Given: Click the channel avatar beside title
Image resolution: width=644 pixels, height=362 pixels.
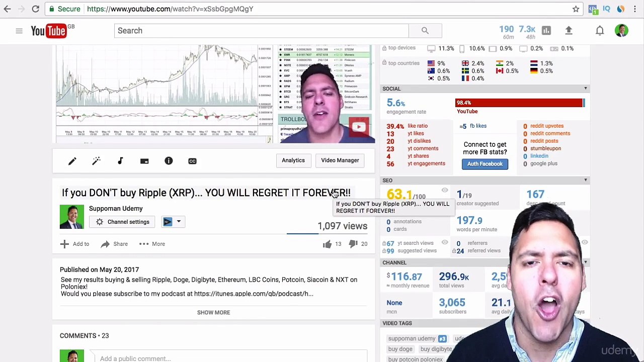Looking at the screenshot, I should click(x=72, y=217).
